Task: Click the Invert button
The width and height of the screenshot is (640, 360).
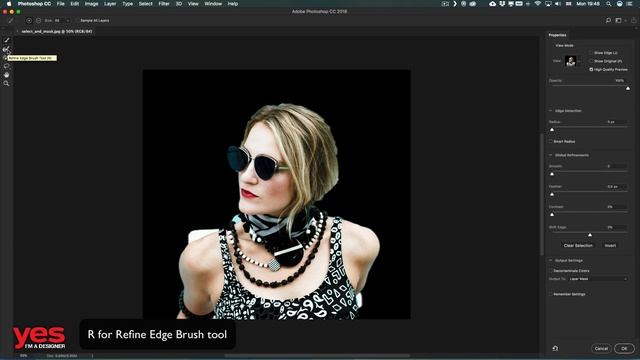Action: [610, 246]
